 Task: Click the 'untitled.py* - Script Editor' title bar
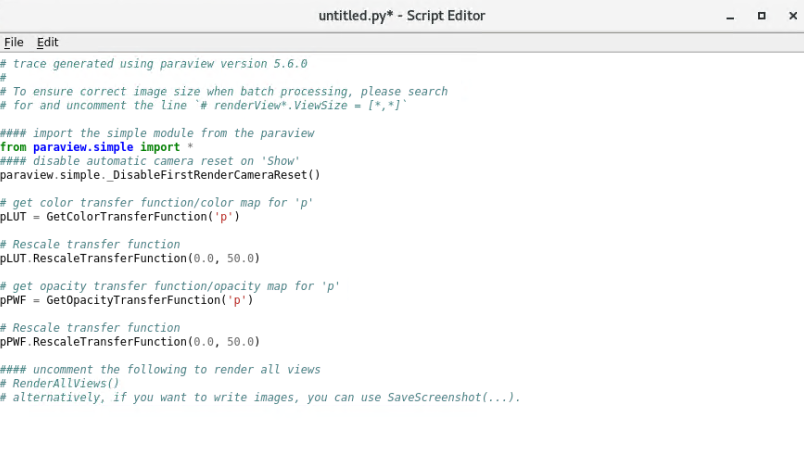pos(400,15)
